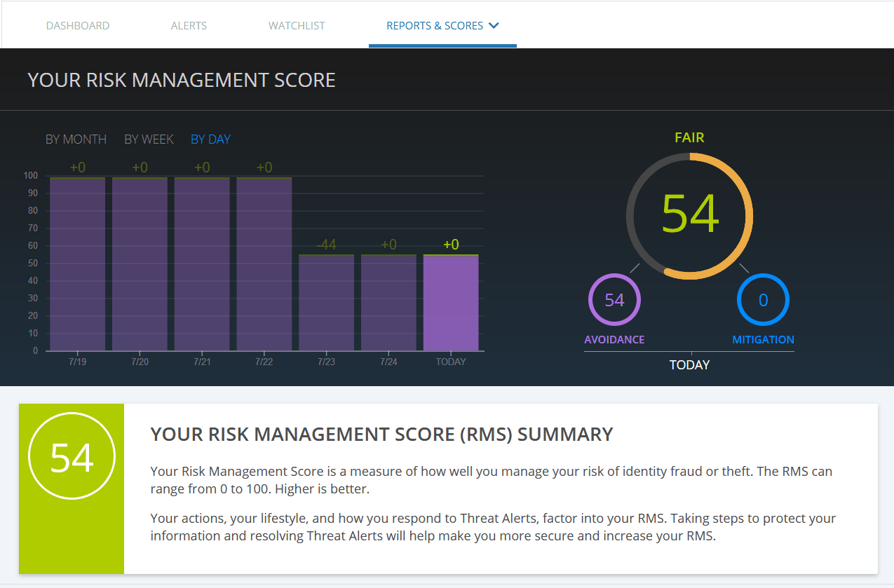This screenshot has height=588, width=894.
Task: Select the 7/19 bar in the chart
Action: point(77,264)
